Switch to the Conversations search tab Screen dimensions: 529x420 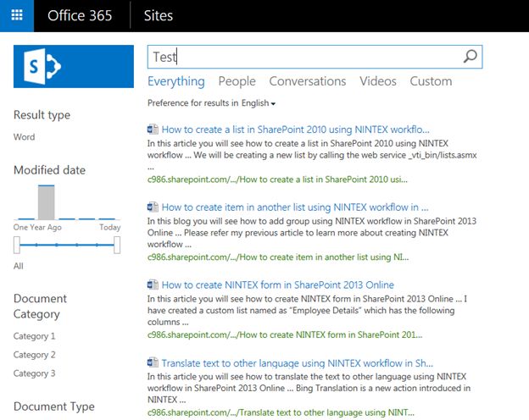(x=307, y=81)
